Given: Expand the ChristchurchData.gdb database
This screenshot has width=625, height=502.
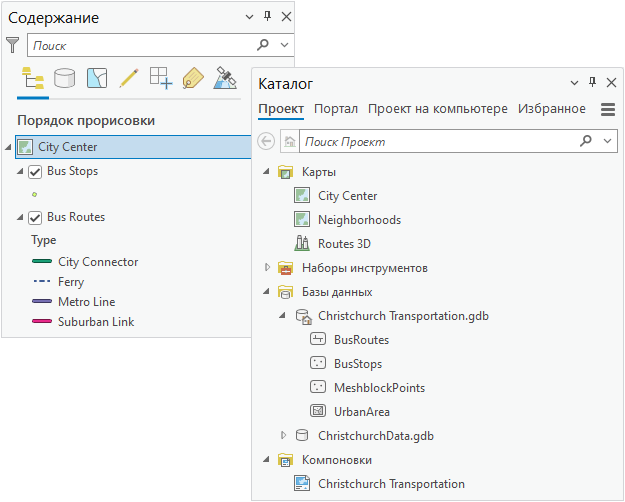Looking at the screenshot, I should click(x=283, y=435).
